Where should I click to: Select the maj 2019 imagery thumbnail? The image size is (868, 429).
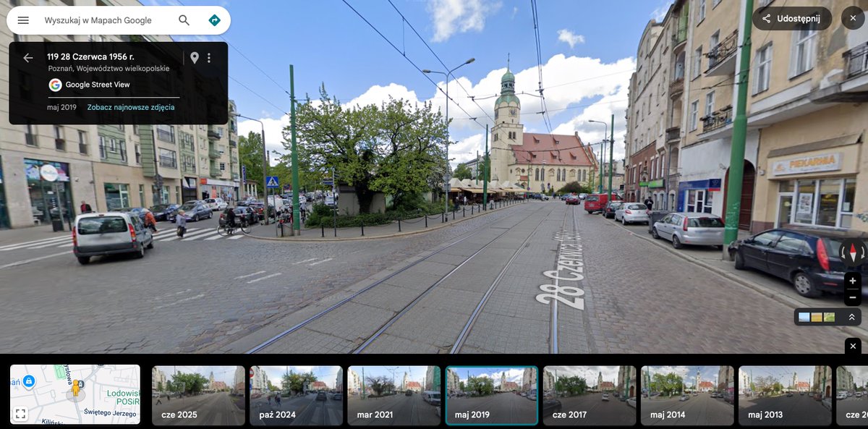click(492, 395)
